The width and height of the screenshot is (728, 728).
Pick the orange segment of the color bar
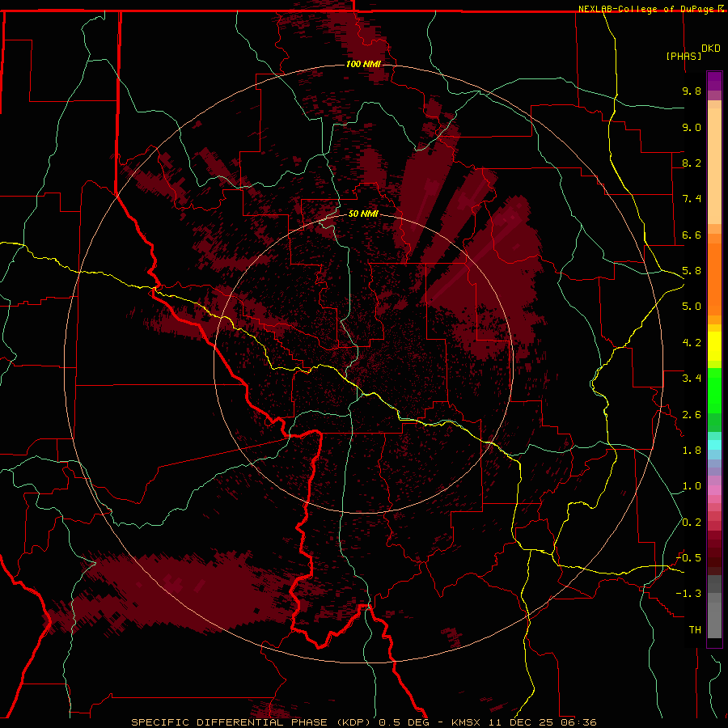point(714,279)
